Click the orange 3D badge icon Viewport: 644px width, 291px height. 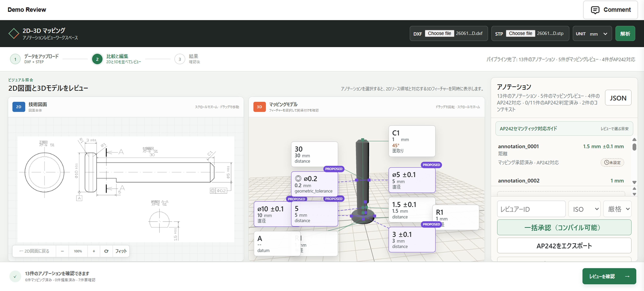tap(260, 107)
